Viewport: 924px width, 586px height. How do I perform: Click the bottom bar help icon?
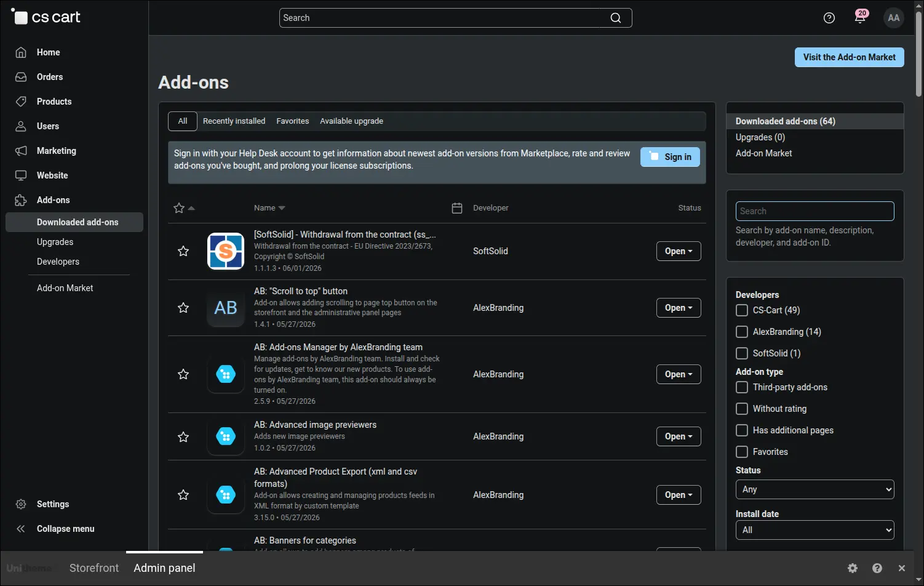877,568
